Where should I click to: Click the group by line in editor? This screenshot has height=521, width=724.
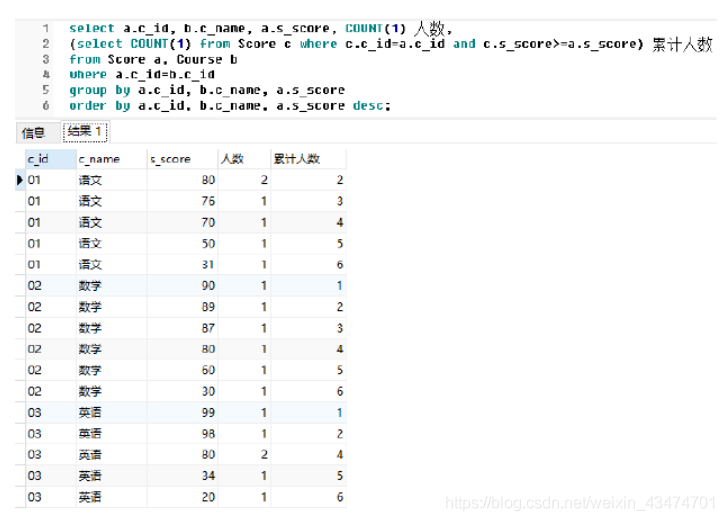click(x=207, y=90)
